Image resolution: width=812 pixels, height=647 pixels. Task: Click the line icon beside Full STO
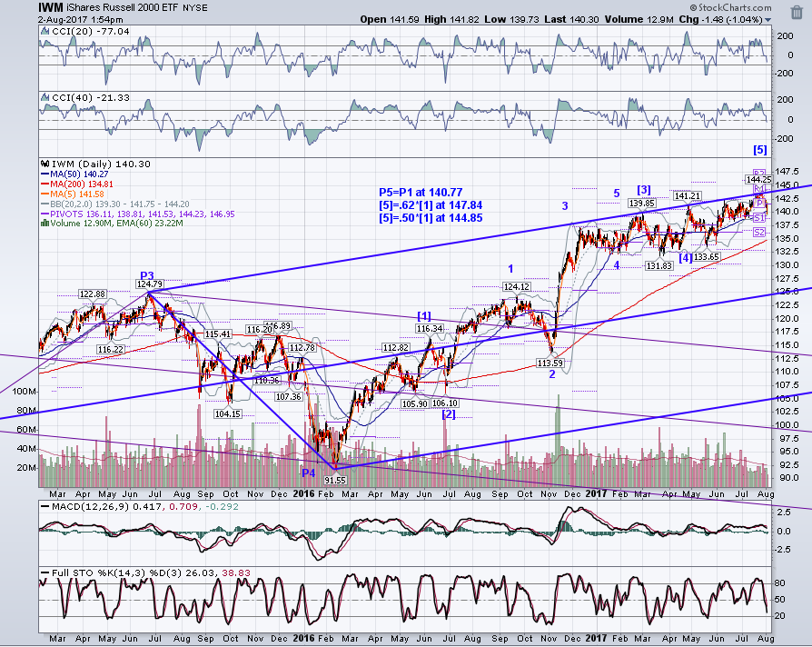pyautogui.click(x=45, y=573)
